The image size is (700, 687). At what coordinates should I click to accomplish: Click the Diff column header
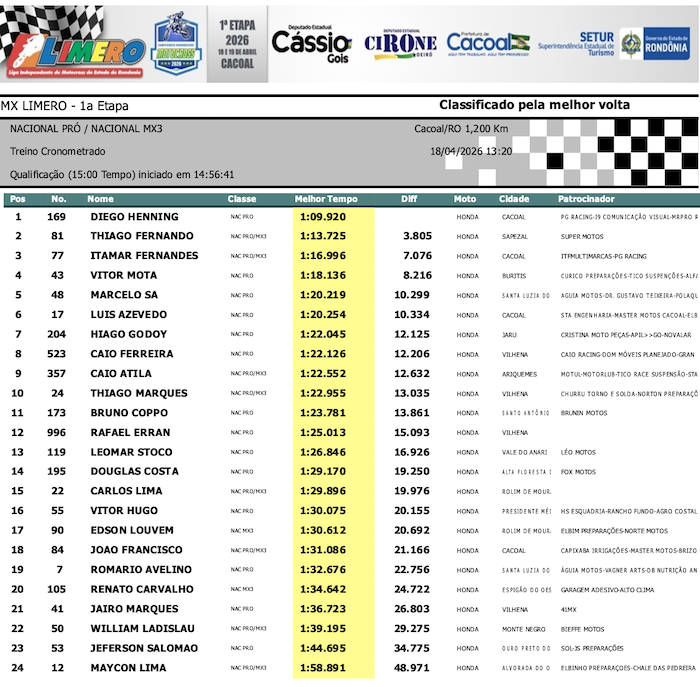click(x=409, y=199)
